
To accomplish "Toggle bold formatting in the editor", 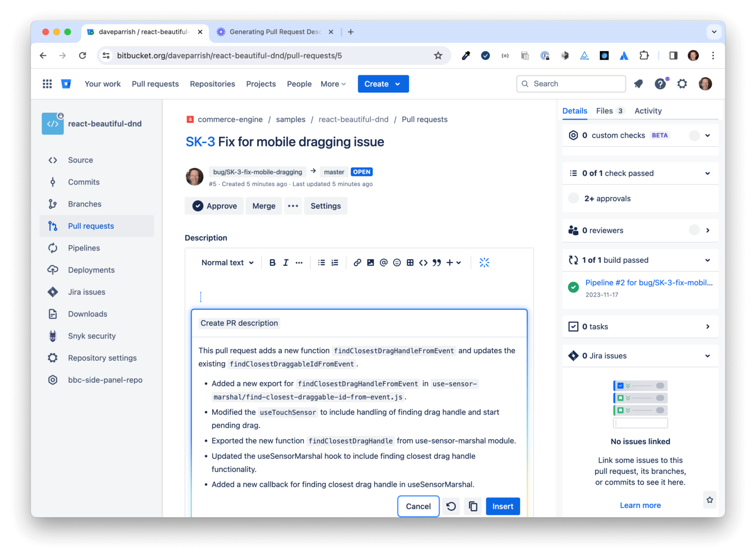I will (x=272, y=262).
